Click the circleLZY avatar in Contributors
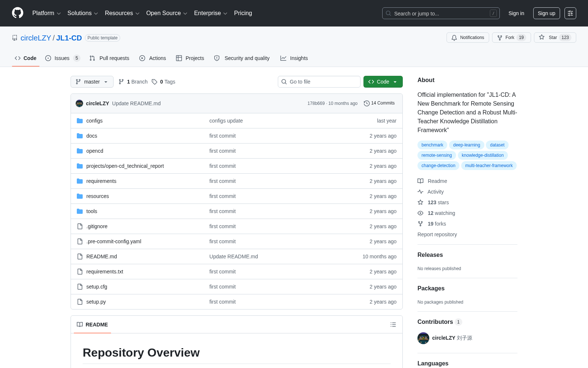Screen dimensions: 588x368 423,338
